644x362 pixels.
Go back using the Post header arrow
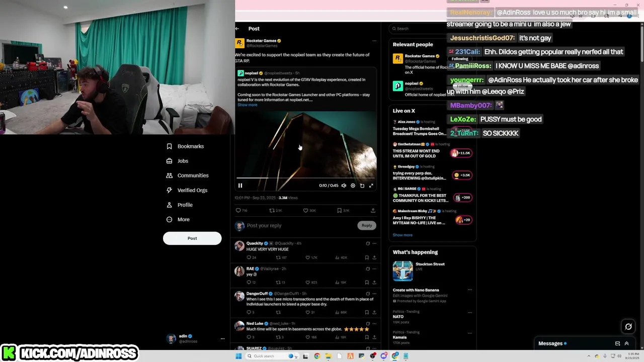(x=237, y=29)
